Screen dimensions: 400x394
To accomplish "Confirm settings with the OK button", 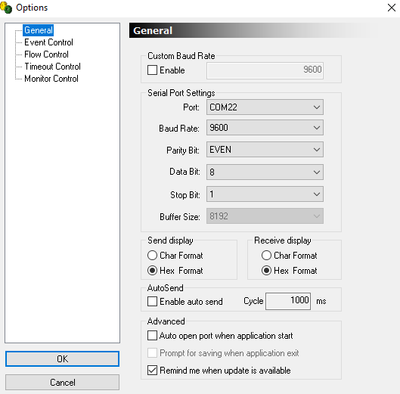I will (x=62, y=359).
